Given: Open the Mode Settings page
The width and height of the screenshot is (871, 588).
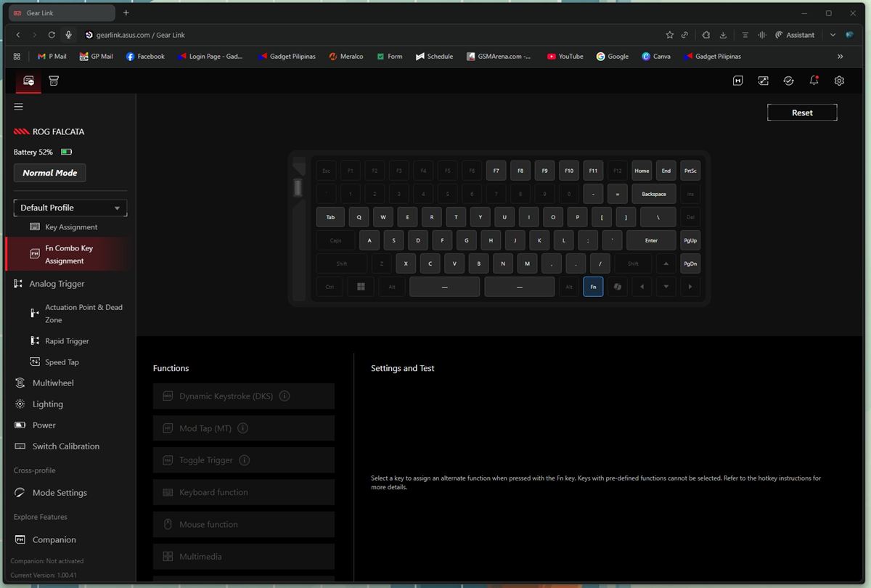Looking at the screenshot, I should [60, 493].
